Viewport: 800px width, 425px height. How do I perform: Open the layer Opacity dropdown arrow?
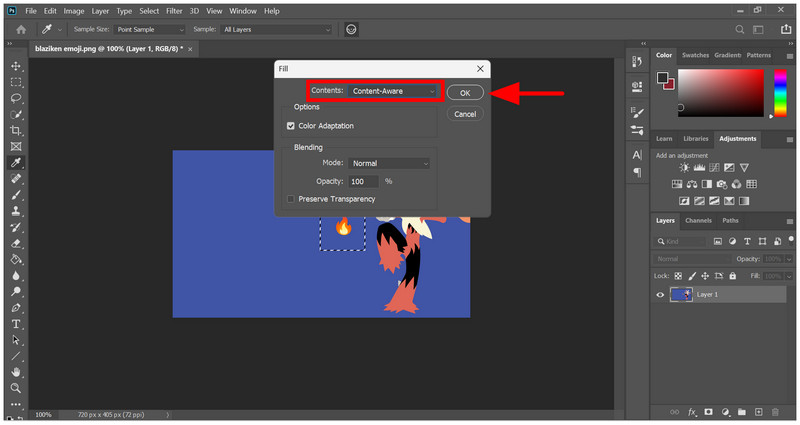[789, 259]
